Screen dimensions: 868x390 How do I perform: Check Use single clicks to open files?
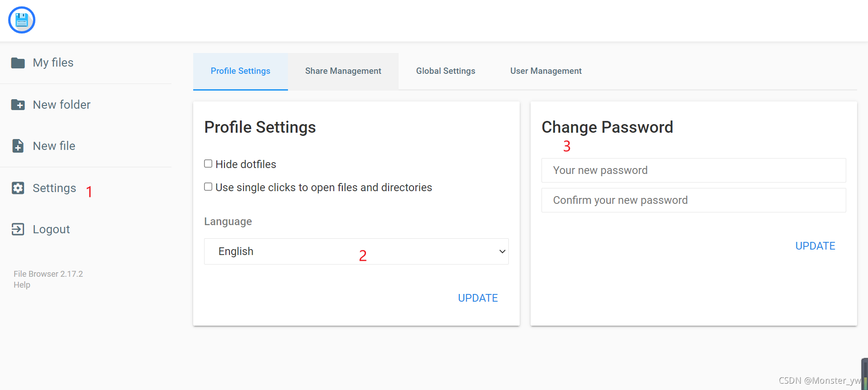tap(208, 187)
